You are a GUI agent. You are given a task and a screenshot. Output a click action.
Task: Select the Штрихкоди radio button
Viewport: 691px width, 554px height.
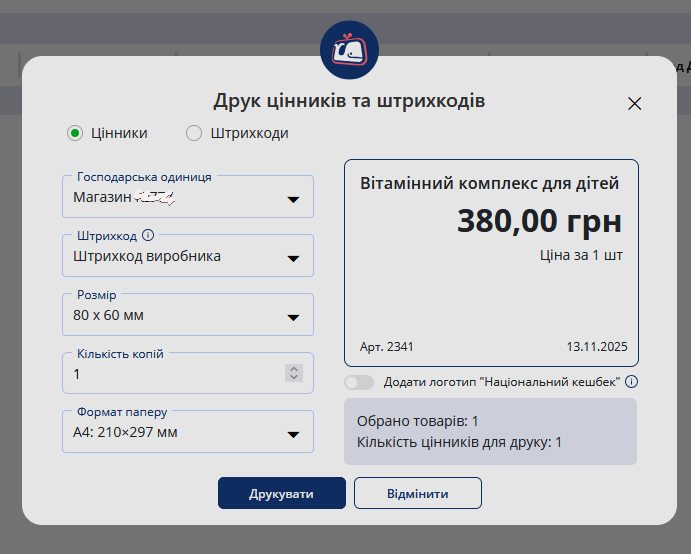[194, 133]
